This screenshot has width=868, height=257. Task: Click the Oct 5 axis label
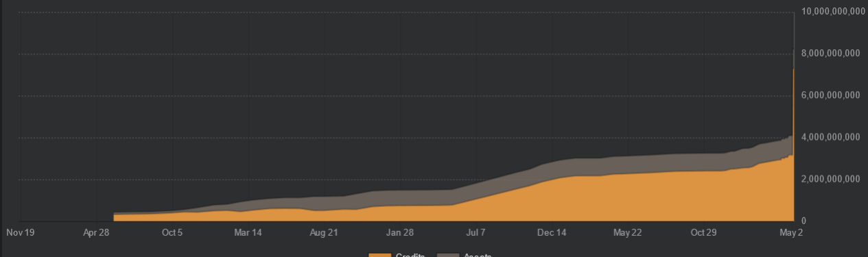click(172, 233)
